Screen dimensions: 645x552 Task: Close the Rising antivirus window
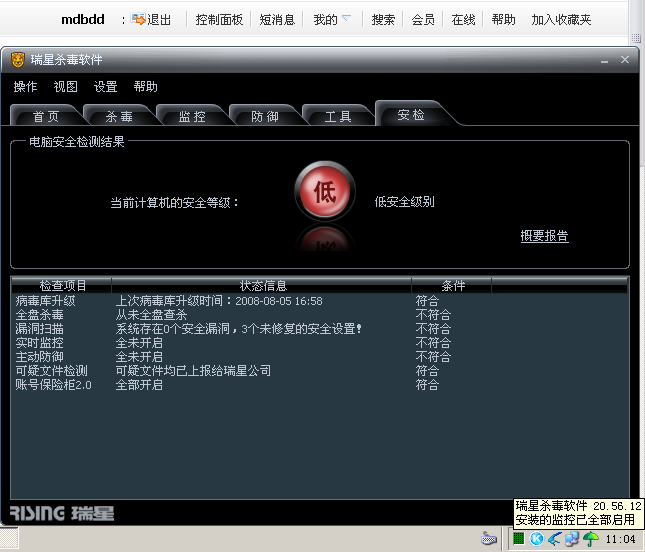625,60
